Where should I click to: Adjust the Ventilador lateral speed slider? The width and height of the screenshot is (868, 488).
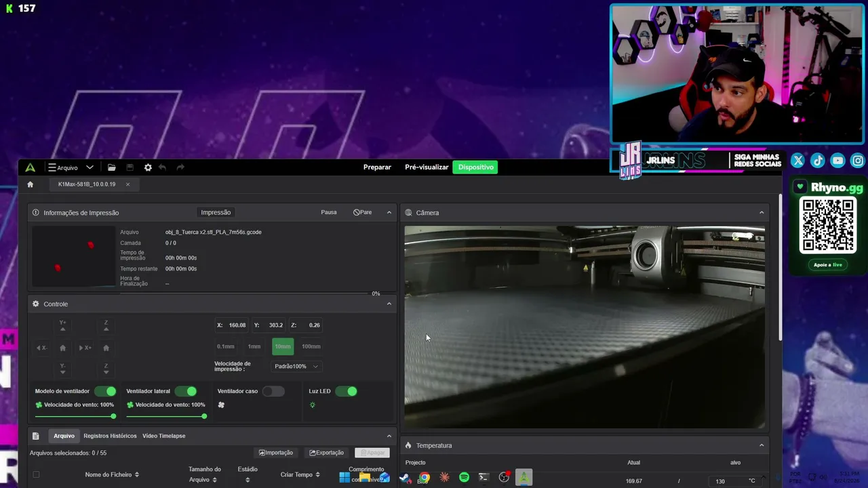(167, 416)
